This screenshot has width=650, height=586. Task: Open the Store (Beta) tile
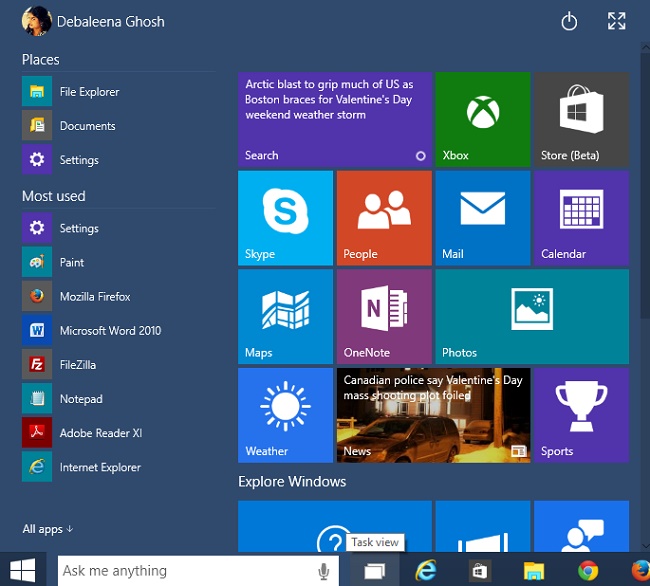point(581,119)
